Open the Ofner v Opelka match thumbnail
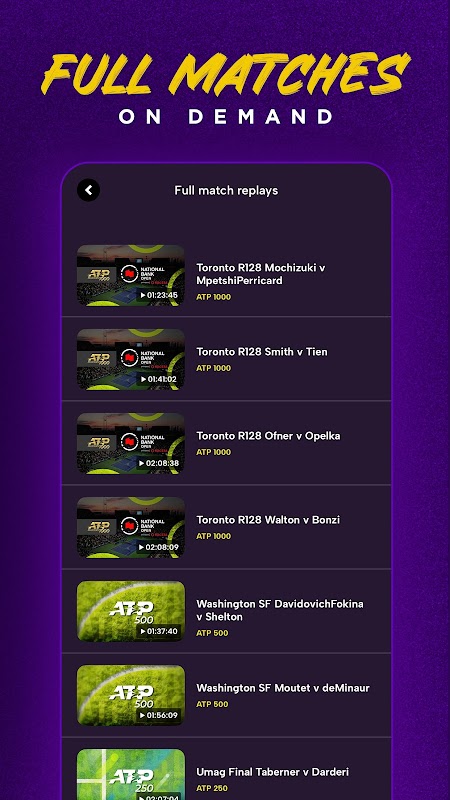 click(x=131, y=443)
